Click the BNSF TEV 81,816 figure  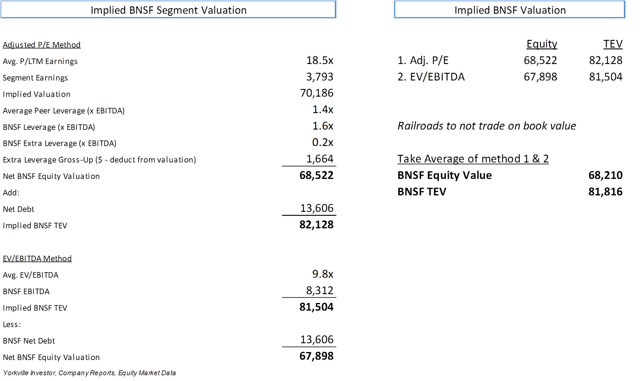(x=605, y=192)
